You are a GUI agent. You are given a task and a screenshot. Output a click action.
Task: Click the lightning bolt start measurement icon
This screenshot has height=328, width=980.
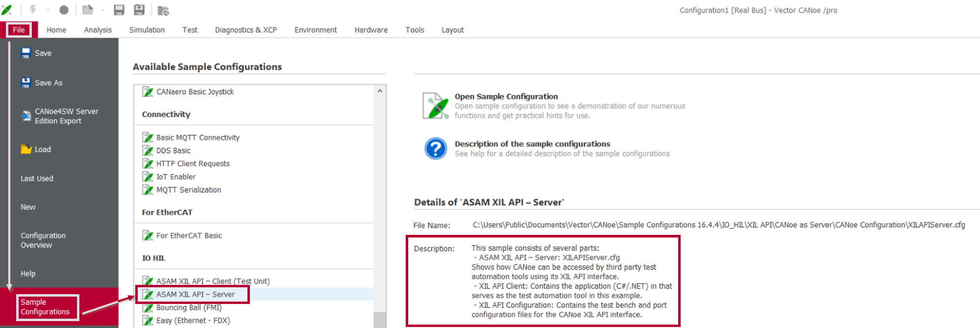(x=33, y=9)
